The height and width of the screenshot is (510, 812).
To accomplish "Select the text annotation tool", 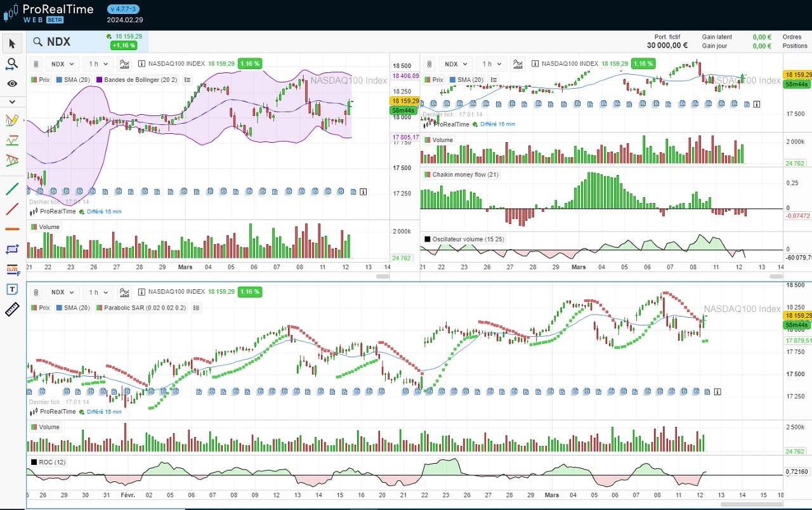I will (12, 289).
